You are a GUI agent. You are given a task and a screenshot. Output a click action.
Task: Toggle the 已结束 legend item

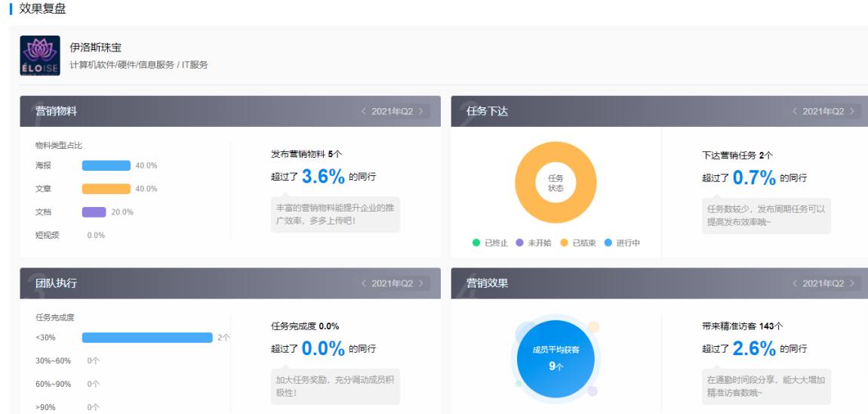pos(577,243)
